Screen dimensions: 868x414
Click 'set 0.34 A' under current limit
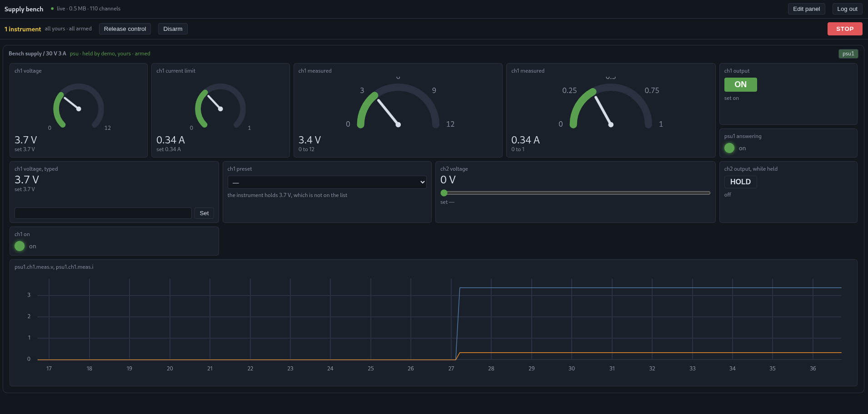click(x=169, y=149)
